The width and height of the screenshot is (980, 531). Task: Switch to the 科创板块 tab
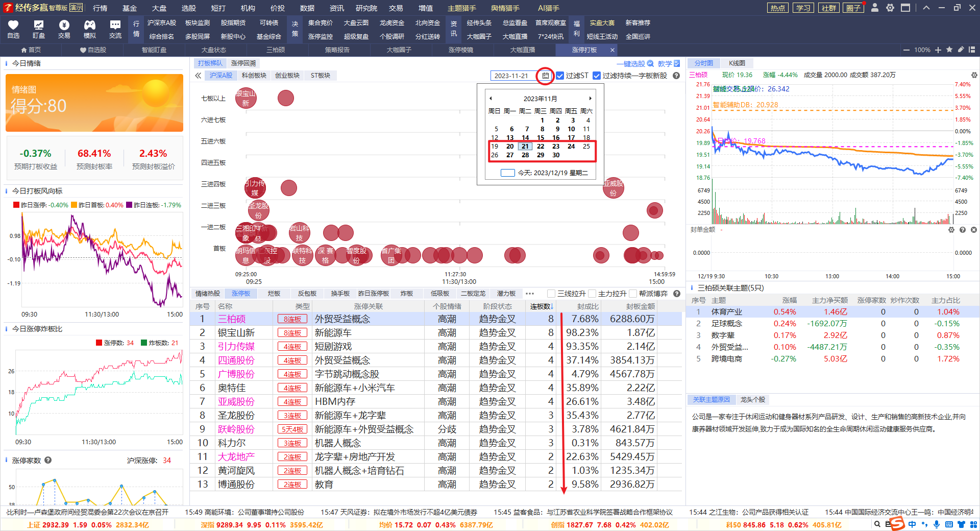pos(254,76)
